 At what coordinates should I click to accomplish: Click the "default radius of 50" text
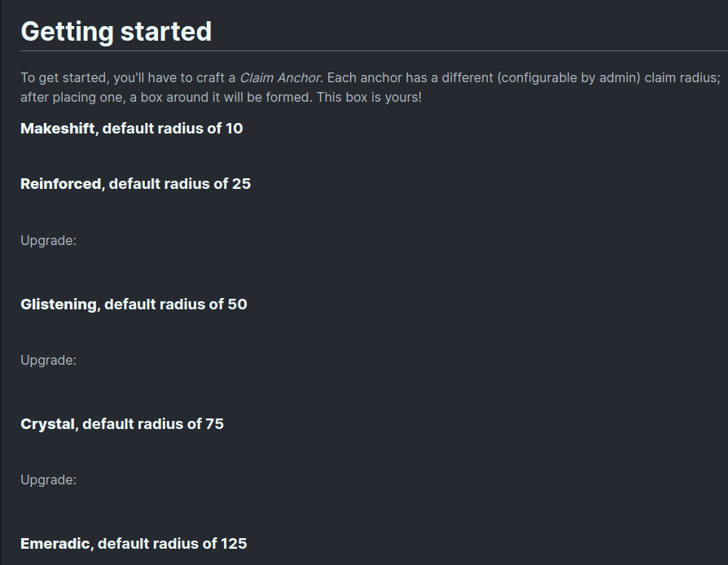coord(176,304)
